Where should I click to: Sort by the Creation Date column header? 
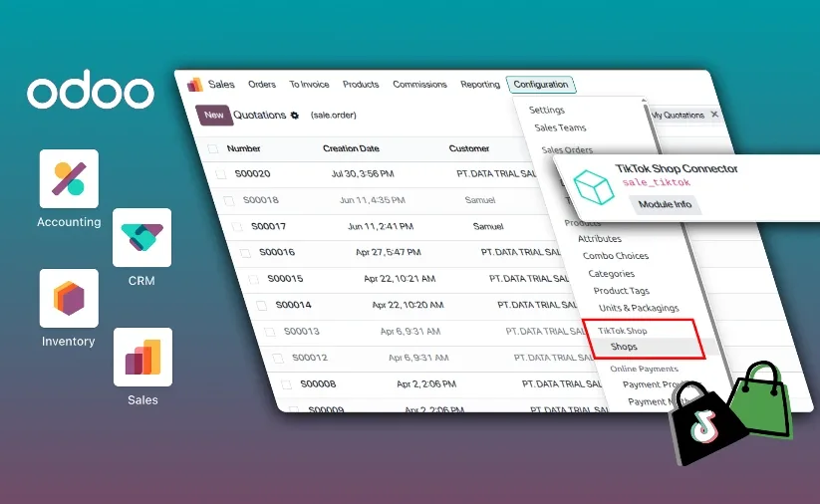coord(351,148)
